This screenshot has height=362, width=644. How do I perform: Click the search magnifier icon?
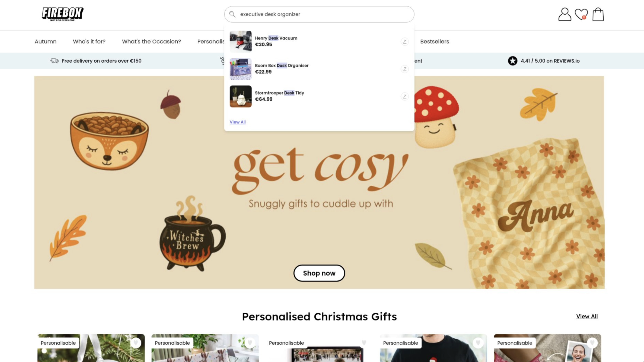click(x=232, y=14)
